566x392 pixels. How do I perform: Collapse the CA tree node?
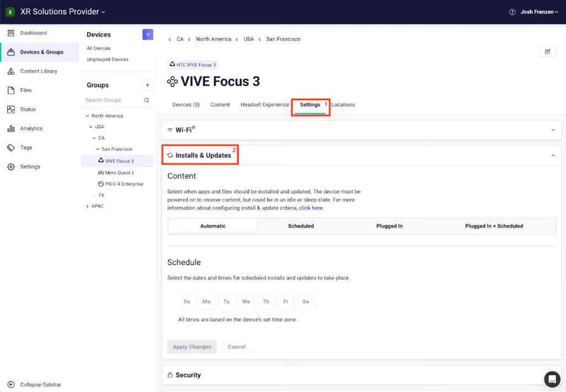pos(94,138)
